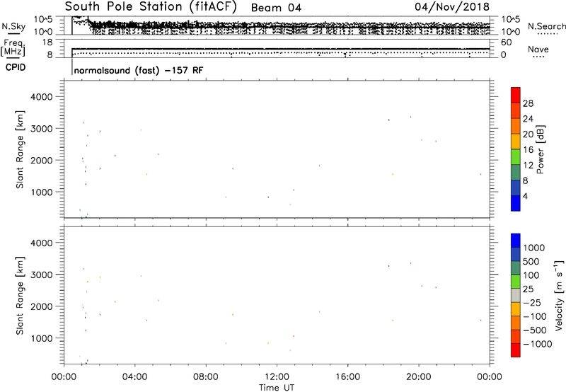566x392 pixels.
Task: Click the Nave axis "60" tick label
Action: pos(507,42)
